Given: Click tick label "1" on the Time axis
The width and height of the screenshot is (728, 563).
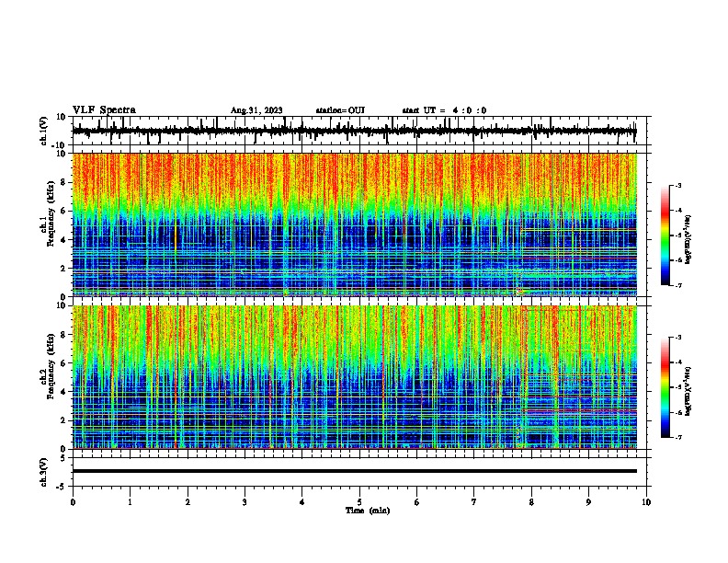Looking at the screenshot, I should coord(130,502).
